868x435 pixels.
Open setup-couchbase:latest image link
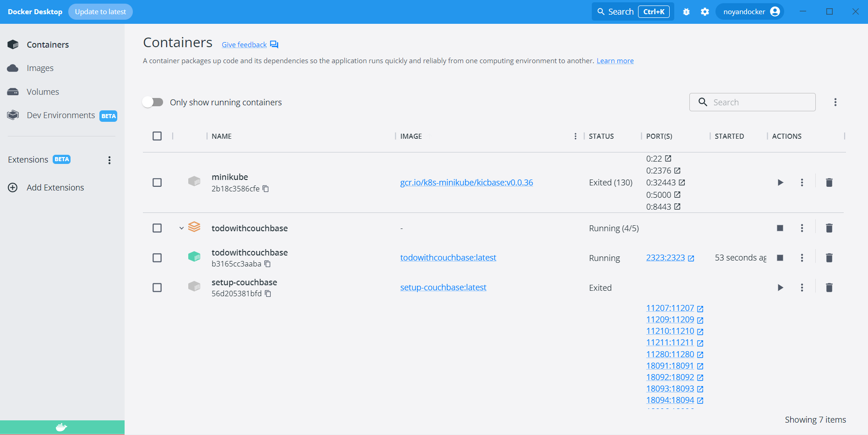[x=443, y=288]
